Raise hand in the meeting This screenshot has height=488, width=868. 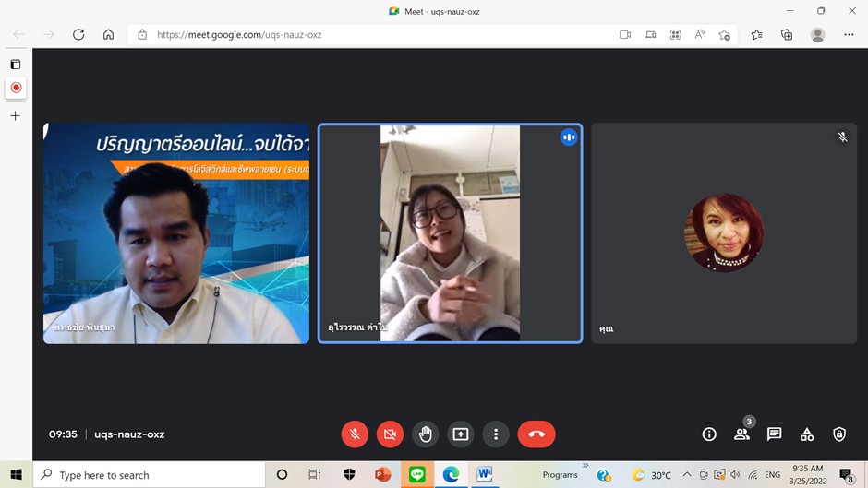(x=425, y=434)
